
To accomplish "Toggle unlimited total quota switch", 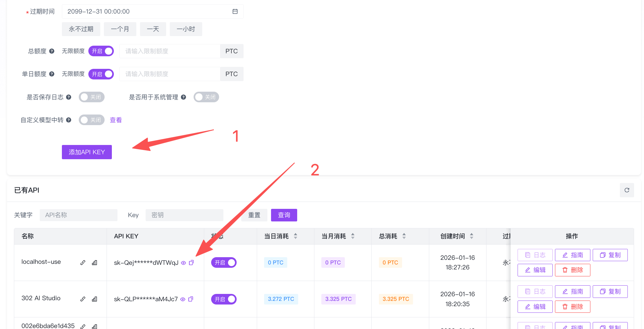I will click(x=101, y=51).
